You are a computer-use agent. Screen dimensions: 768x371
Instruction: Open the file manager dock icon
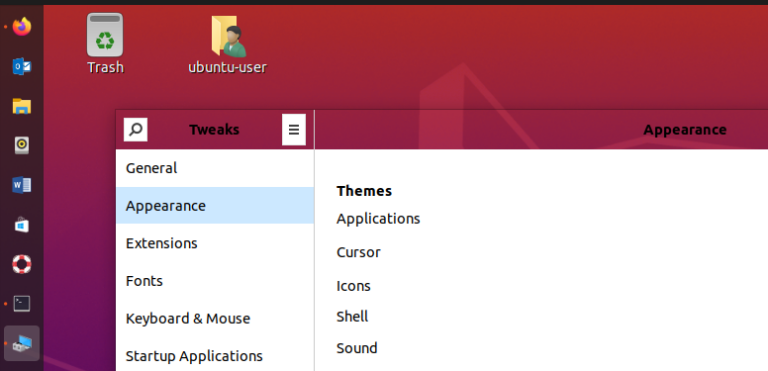coord(22,106)
